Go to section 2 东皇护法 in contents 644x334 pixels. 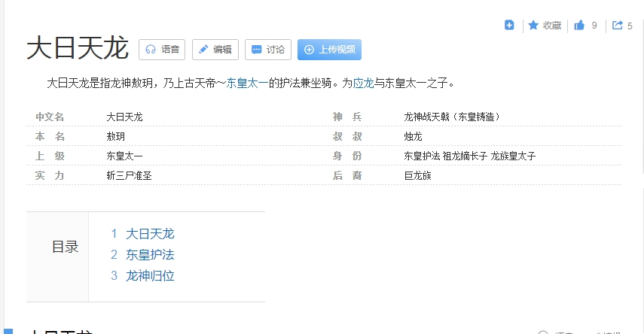coord(150,254)
